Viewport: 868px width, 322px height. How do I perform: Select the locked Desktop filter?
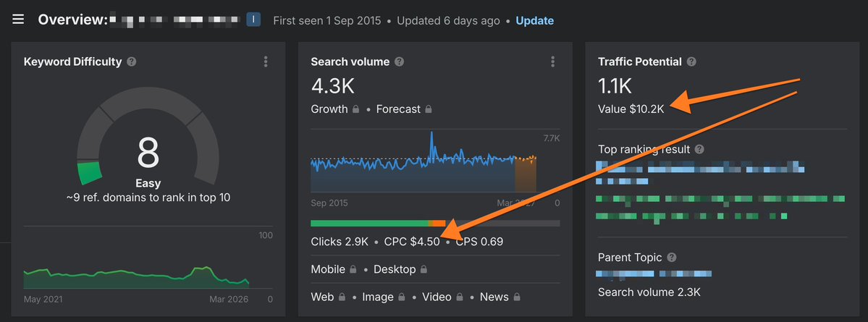(x=401, y=269)
